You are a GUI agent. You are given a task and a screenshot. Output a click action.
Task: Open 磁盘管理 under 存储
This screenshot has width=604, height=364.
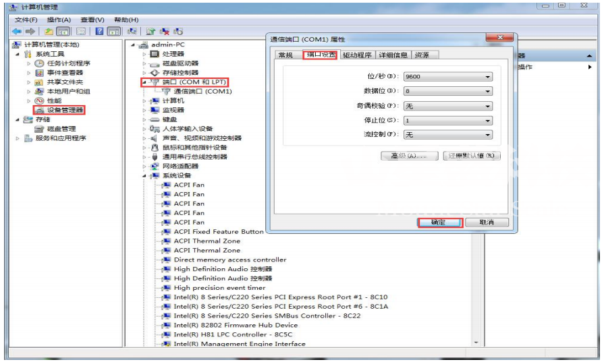tap(61, 129)
